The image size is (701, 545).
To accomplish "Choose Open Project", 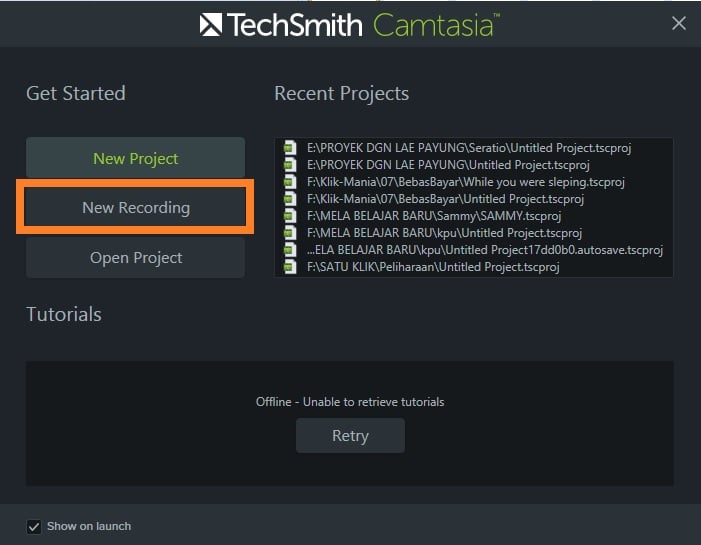I will pyautogui.click(x=135, y=258).
